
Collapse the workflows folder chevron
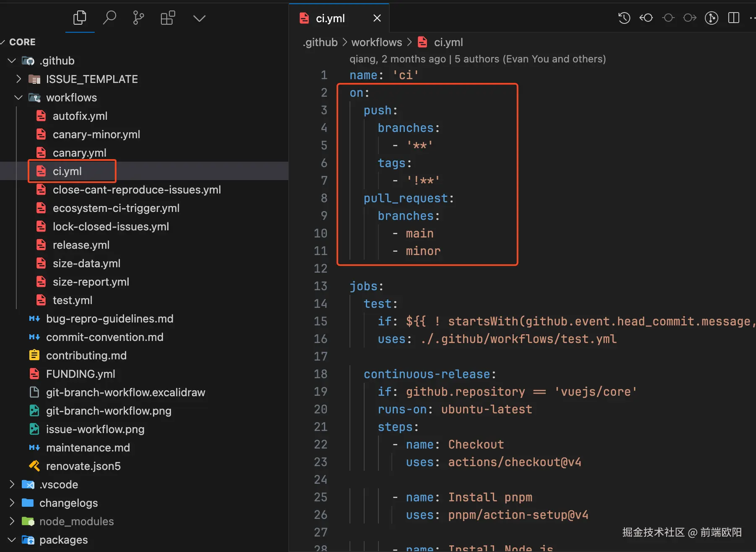18,98
